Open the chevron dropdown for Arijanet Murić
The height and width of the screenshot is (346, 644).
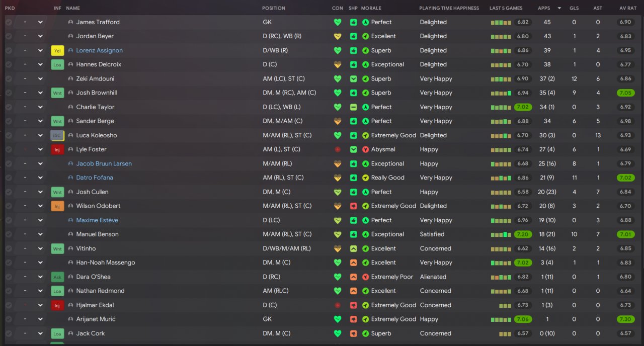(x=40, y=319)
